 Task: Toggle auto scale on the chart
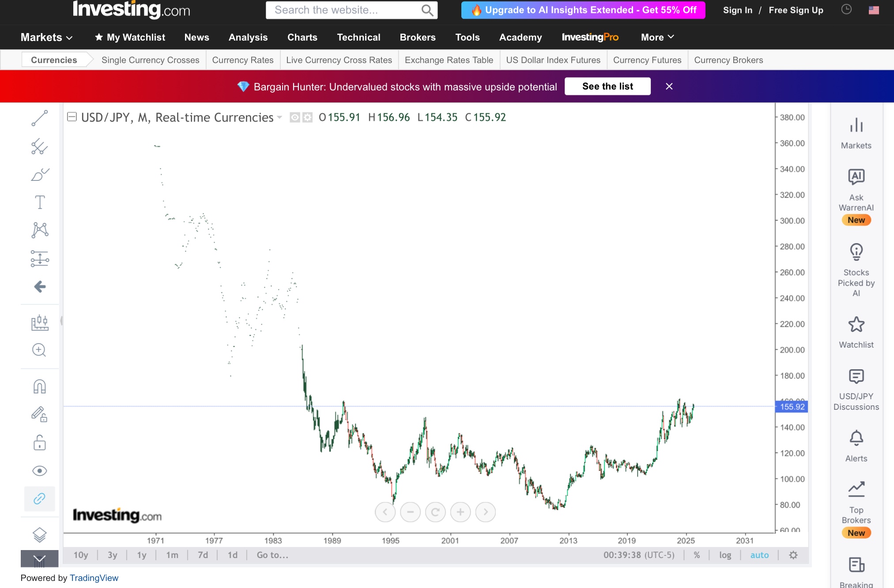pyautogui.click(x=759, y=555)
